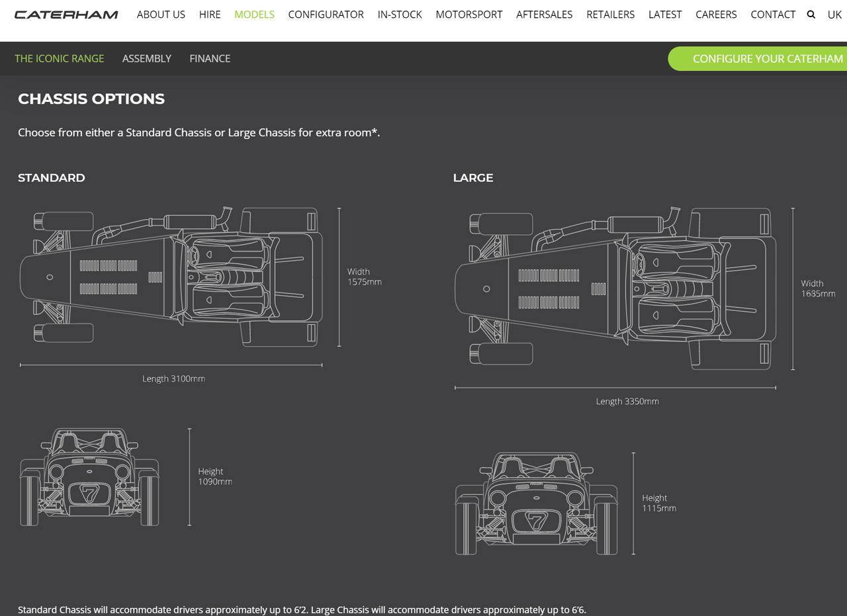Change region via UK selector
This screenshot has width=847, height=616.
click(834, 14)
